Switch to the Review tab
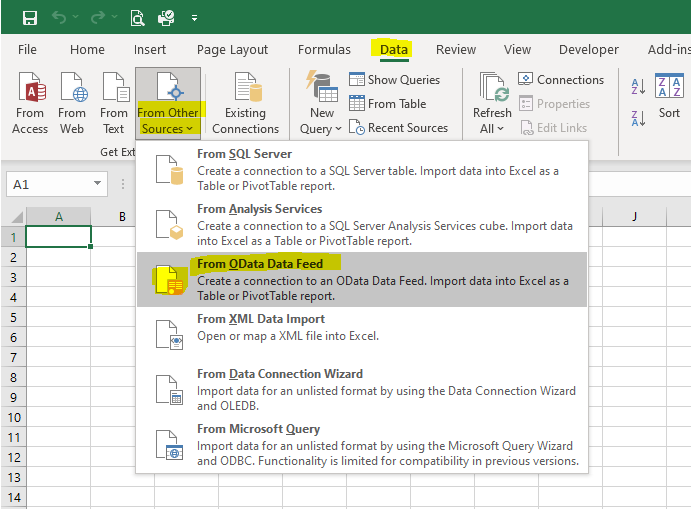Viewport: 693px width, 512px height. click(456, 50)
